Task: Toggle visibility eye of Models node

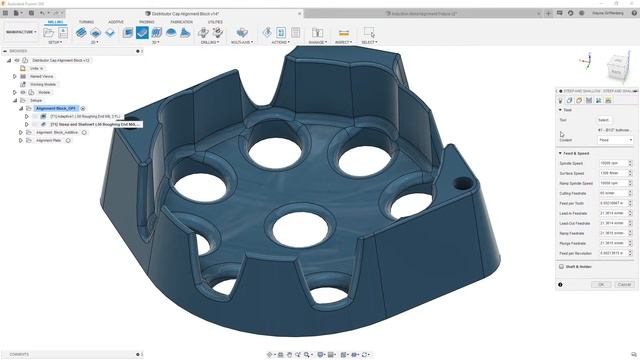Action: tap(23, 92)
